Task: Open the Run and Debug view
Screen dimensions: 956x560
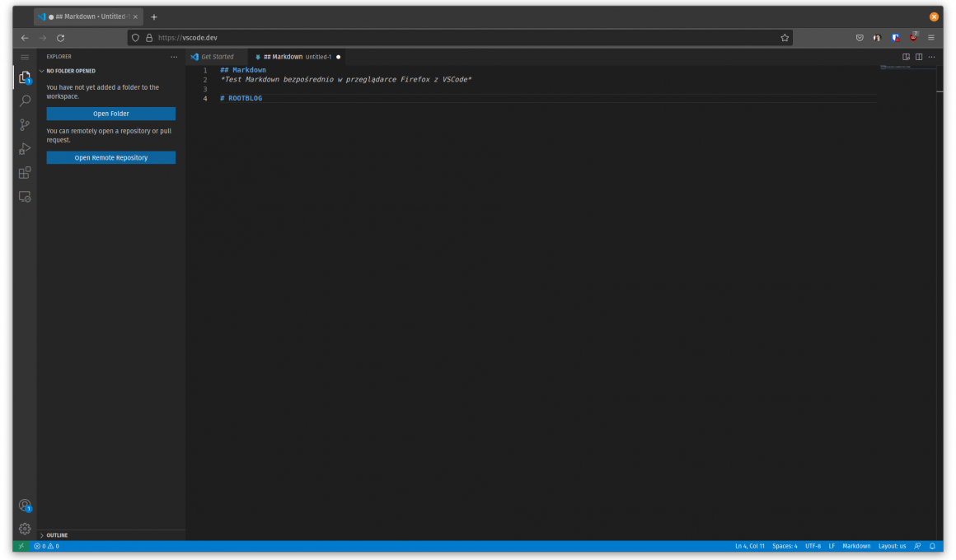Action: pos(25,149)
